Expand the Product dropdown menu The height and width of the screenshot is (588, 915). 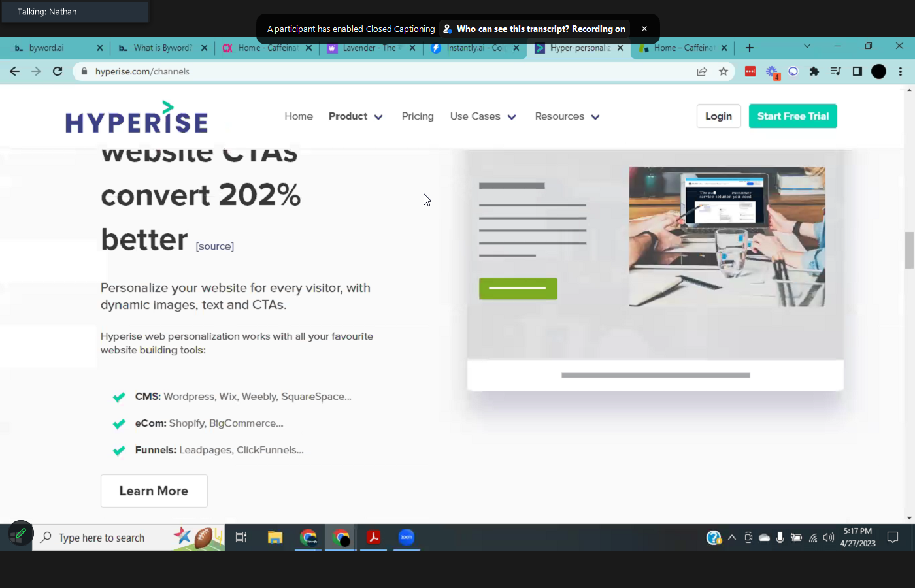tap(356, 116)
